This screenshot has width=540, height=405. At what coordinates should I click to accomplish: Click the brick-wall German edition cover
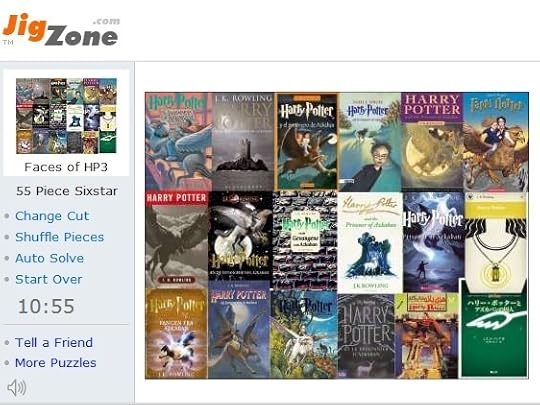pyautogui.click(x=305, y=240)
